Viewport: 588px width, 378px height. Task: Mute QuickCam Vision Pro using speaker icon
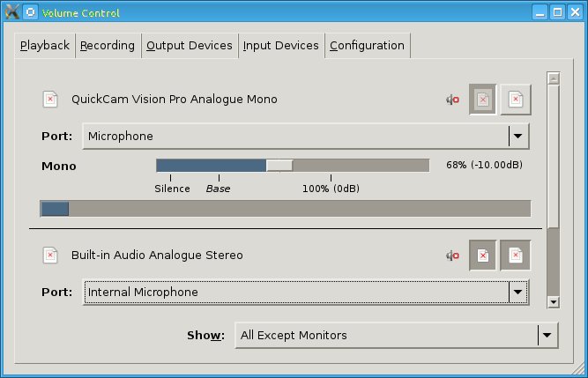[x=452, y=100]
